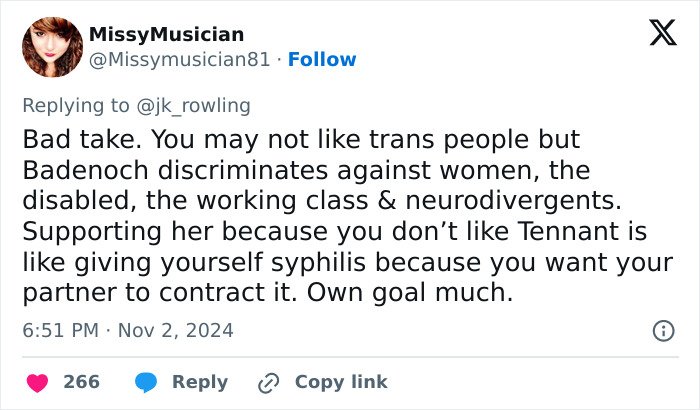Click the 266 likes count

[81, 382]
